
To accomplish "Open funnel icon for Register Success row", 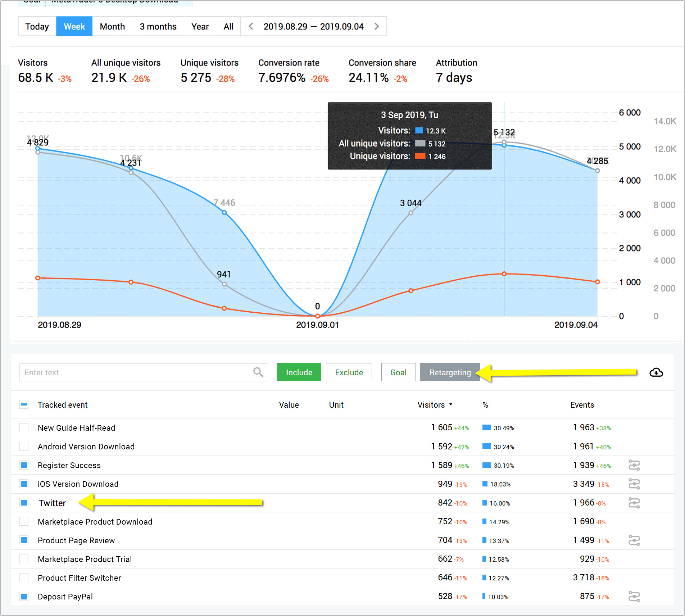I will click(634, 465).
